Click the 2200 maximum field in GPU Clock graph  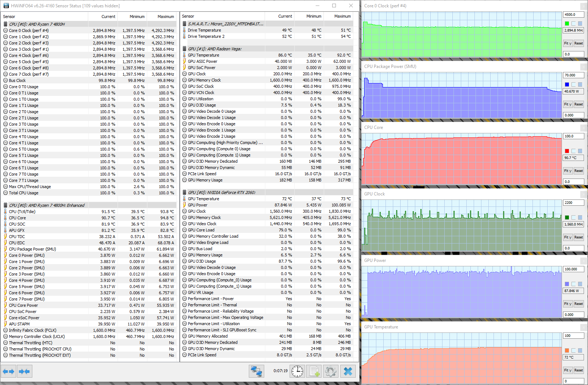[x=574, y=203]
